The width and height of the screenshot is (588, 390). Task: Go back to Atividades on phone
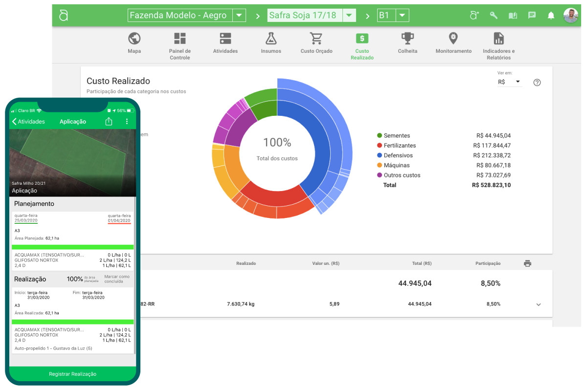point(29,122)
